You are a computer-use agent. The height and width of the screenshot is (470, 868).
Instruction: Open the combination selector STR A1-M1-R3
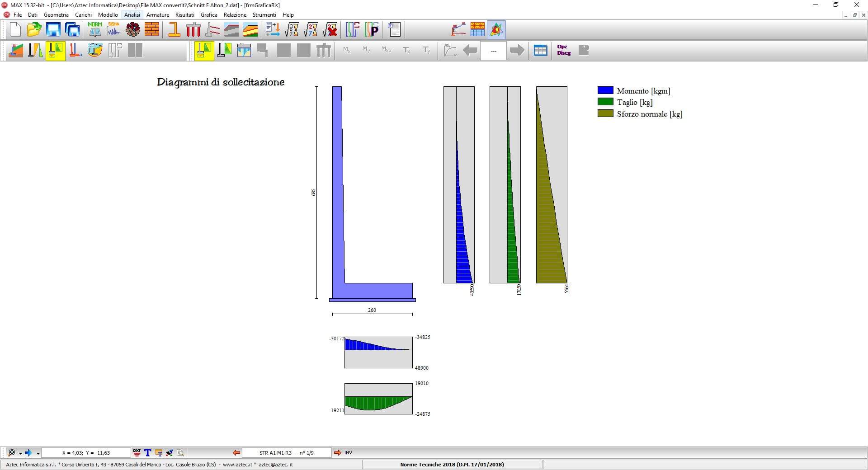point(286,452)
